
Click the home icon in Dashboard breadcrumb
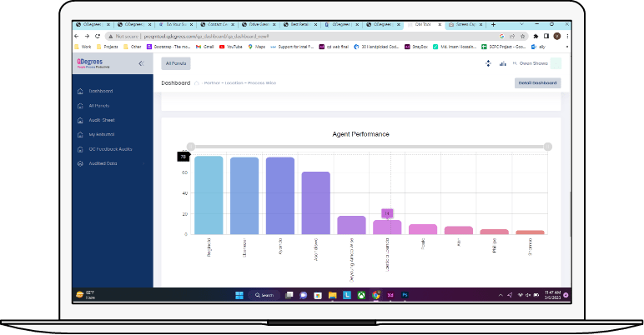[x=198, y=83]
